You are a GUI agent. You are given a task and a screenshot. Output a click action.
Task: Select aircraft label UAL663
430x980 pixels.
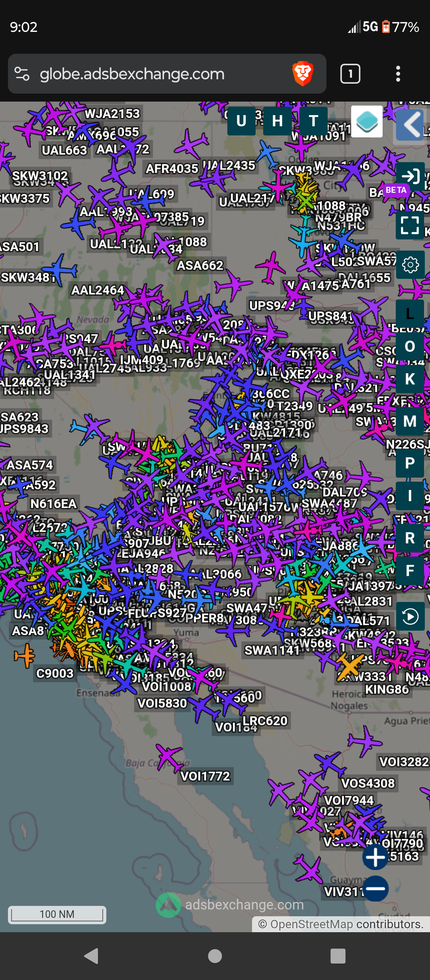click(x=64, y=150)
